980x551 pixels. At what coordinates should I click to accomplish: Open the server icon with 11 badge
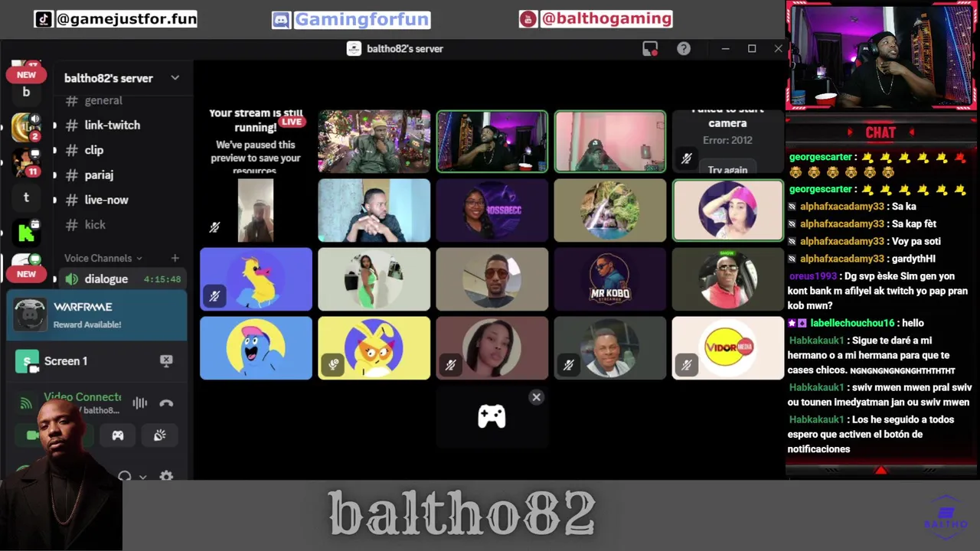tap(26, 162)
